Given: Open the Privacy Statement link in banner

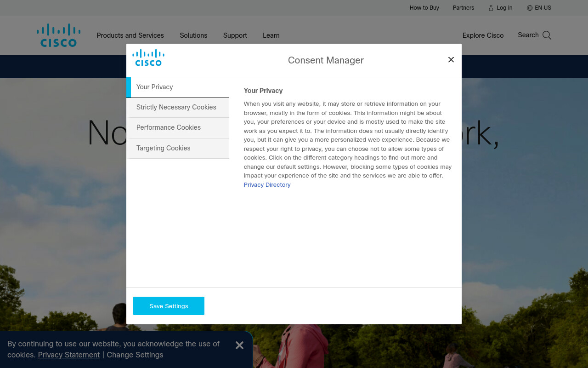Looking at the screenshot, I should 69,355.
